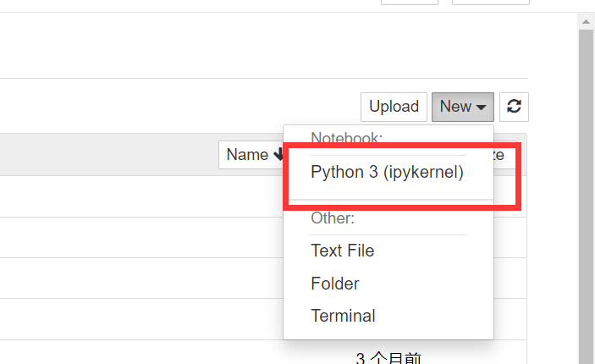This screenshot has height=364, width=595.
Task: Click the cut-off top button above Upload
Action: [409, 3]
